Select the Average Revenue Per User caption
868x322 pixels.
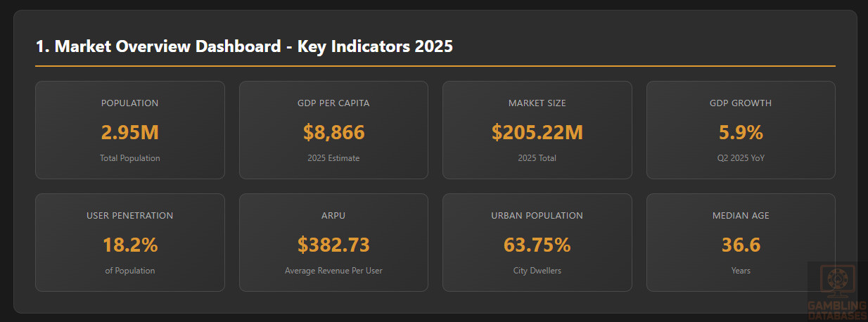coord(333,271)
